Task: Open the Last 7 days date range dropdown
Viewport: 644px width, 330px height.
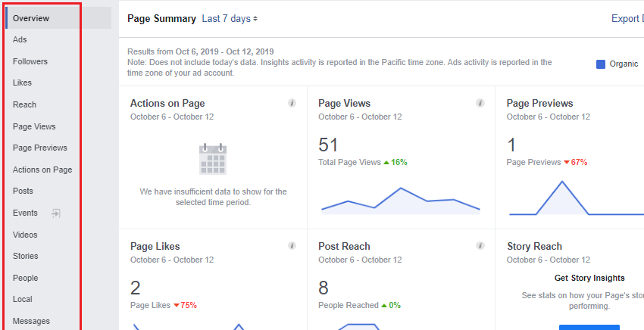Action: [x=230, y=19]
